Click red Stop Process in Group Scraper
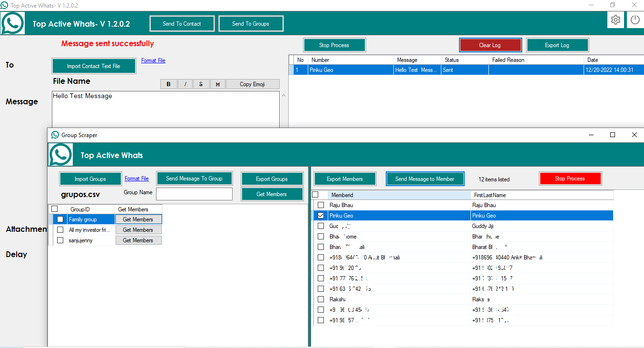 pyautogui.click(x=570, y=179)
